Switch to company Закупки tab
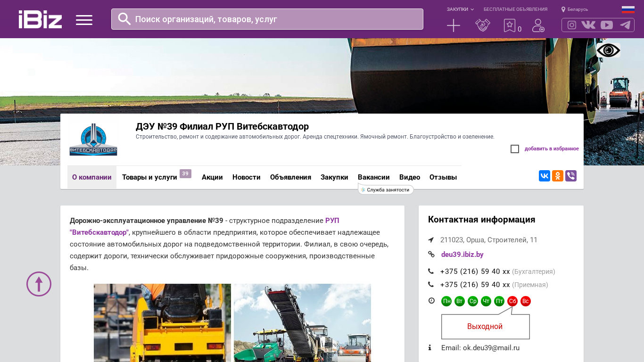 (334, 177)
